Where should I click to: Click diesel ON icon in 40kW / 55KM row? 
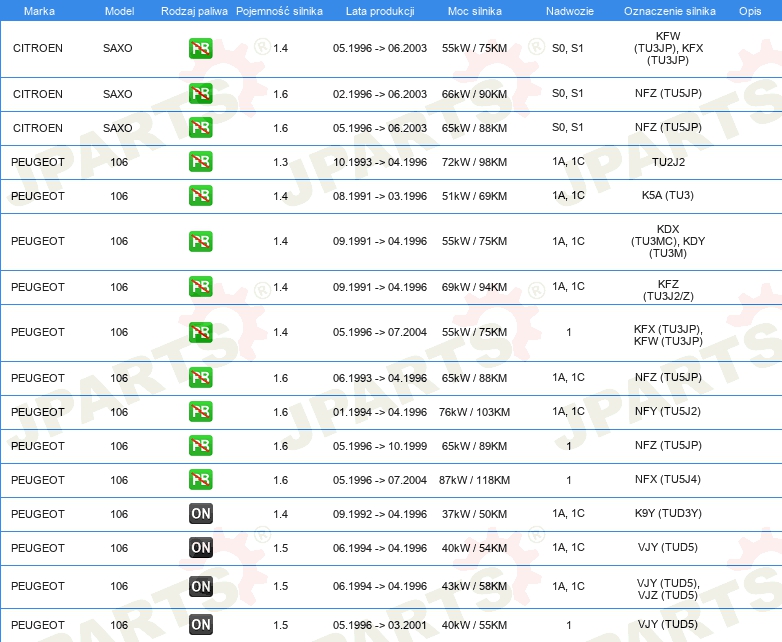tap(200, 625)
